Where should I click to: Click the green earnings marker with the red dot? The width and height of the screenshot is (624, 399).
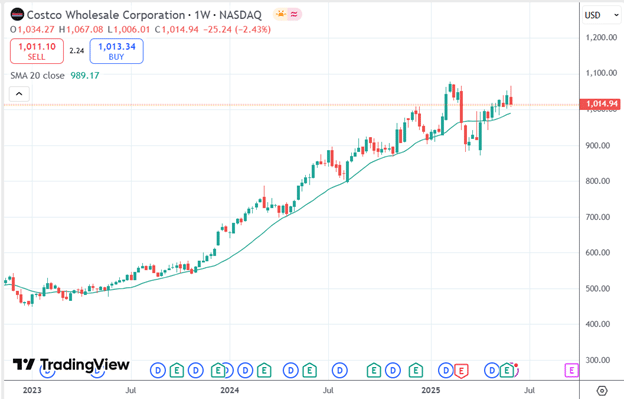[507, 371]
